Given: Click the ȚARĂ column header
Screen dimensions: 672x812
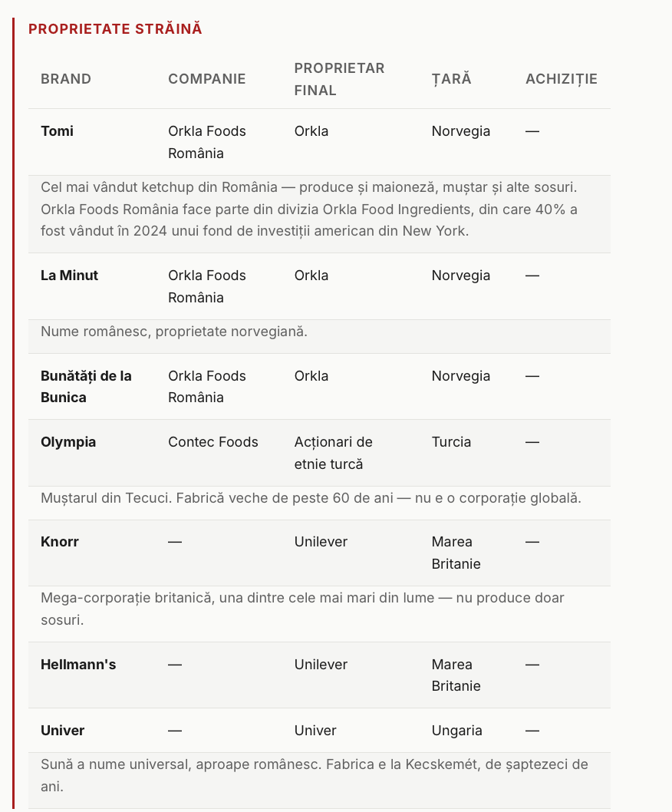Looking at the screenshot, I should (451, 79).
